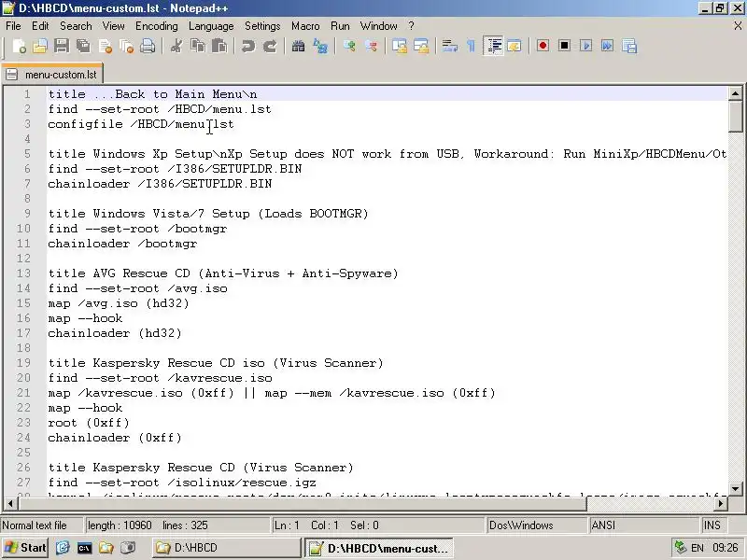Viewport: 747px width, 560px height.
Task: Click the INS mode status bar field
Action: click(713, 525)
